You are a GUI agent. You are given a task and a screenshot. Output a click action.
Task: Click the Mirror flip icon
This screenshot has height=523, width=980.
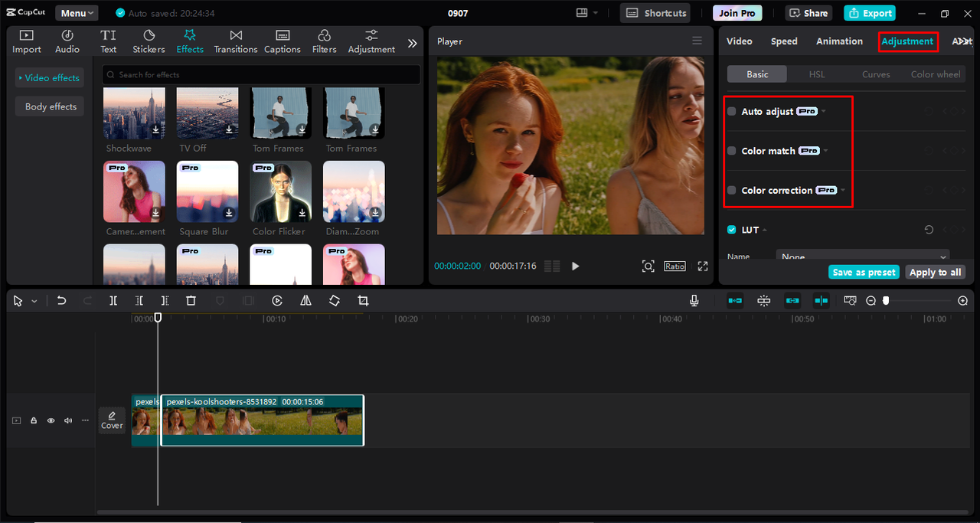click(x=305, y=301)
